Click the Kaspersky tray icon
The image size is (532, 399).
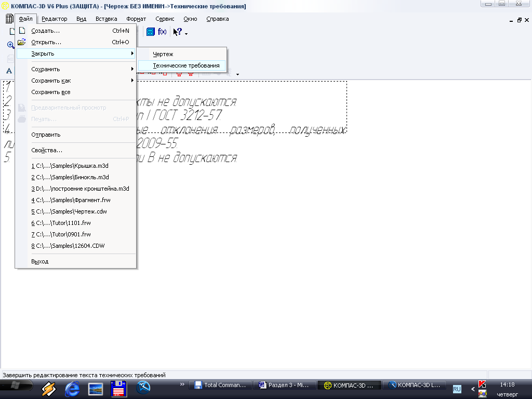482,384
